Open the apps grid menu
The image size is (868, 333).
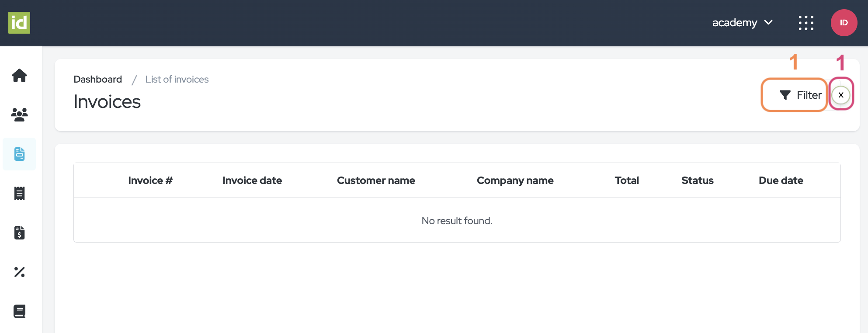(806, 23)
